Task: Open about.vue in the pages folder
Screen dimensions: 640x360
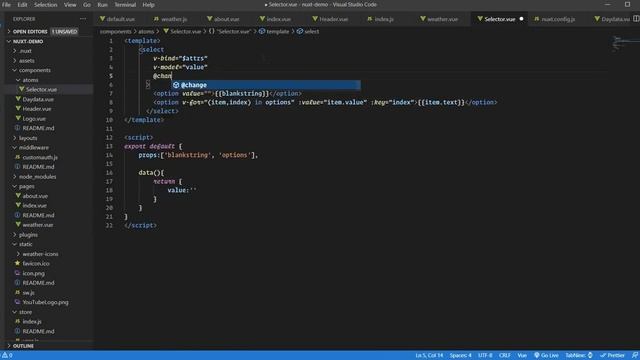Action: pyautogui.click(x=35, y=196)
